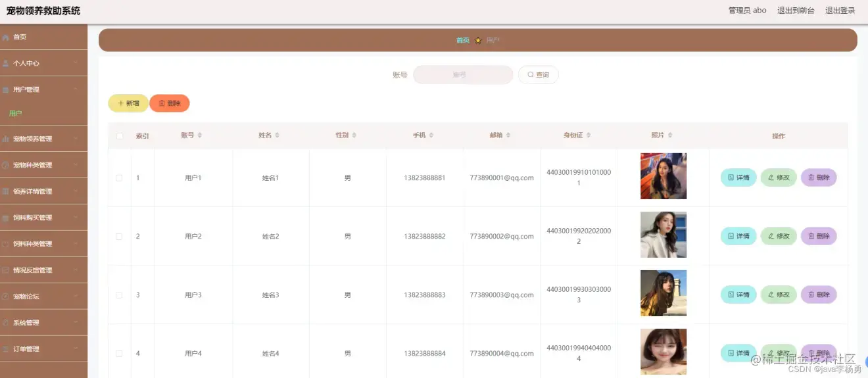Sort table by 手机 column arrows

[x=431, y=135]
